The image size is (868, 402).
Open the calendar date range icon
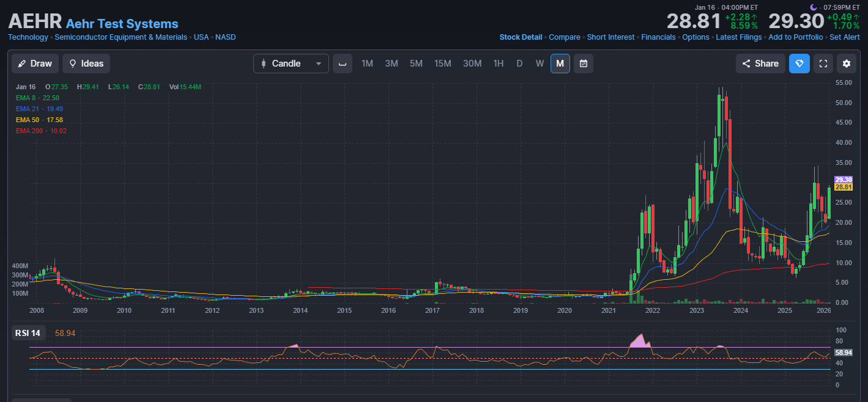pyautogui.click(x=584, y=64)
